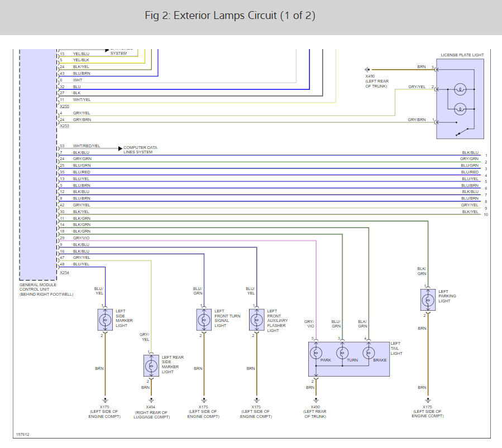Image resolution: width=502 pixels, height=448 pixels.
Task: Click the upper License Plate Light bulb
Action: pyautogui.click(x=459, y=89)
